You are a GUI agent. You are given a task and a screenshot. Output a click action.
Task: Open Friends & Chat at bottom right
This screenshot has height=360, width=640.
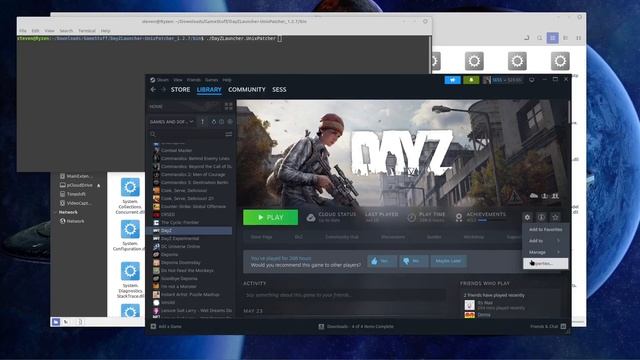click(x=547, y=326)
